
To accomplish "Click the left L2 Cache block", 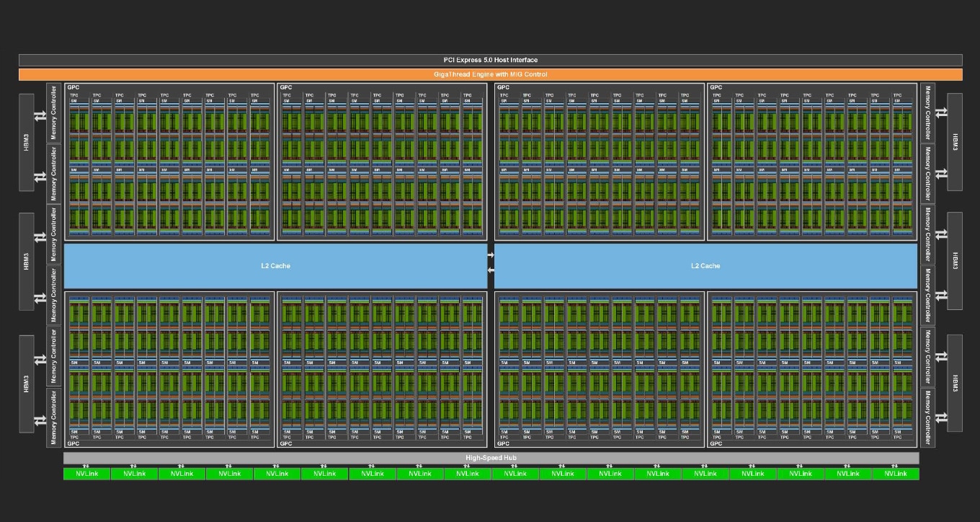I will [275, 266].
